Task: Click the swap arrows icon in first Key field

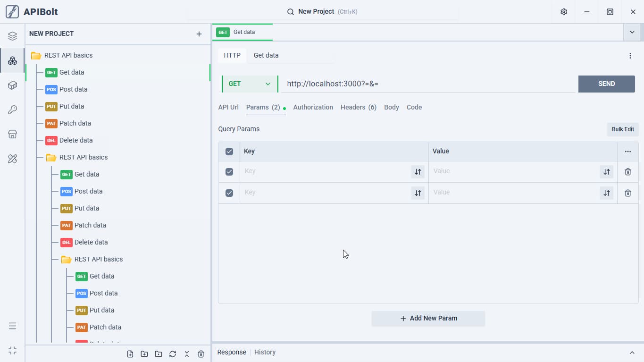Action: tap(418, 172)
